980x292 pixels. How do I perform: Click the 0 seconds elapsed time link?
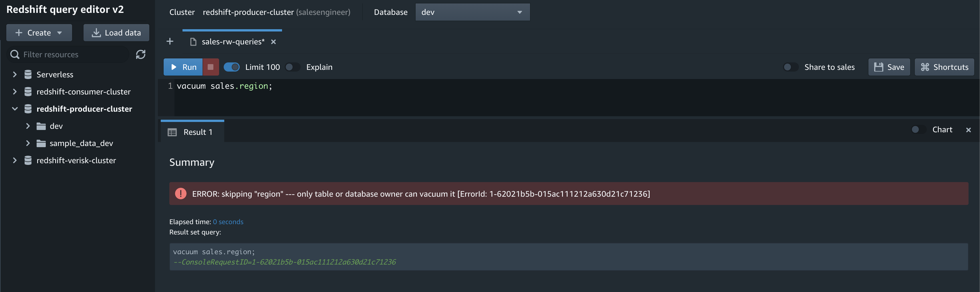(x=228, y=222)
